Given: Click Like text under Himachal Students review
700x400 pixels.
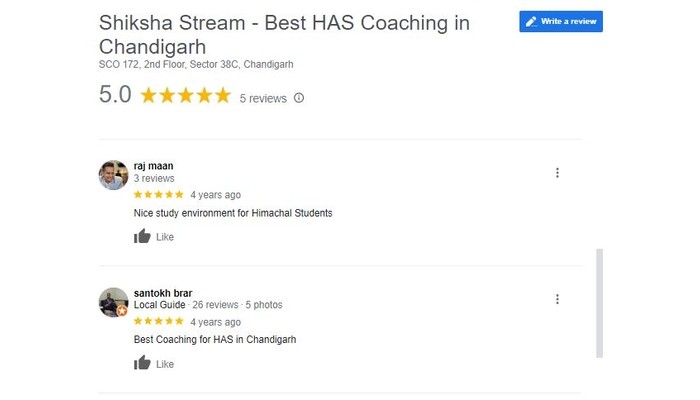Looking at the screenshot, I should pyautogui.click(x=165, y=237).
